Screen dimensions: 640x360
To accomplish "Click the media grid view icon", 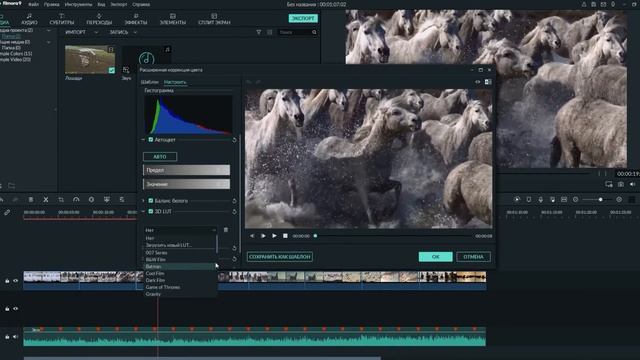I will 269,32.
